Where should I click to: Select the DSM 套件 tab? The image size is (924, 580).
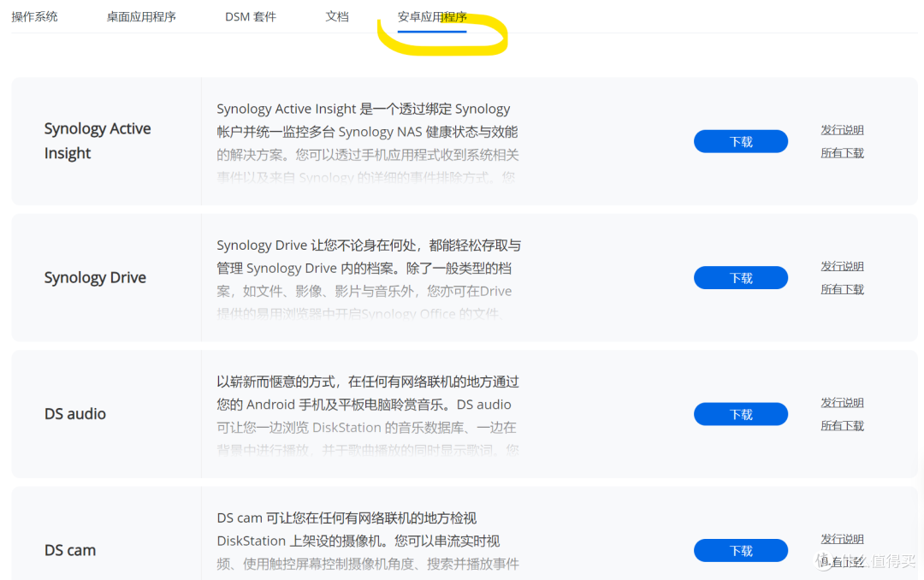click(x=251, y=16)
